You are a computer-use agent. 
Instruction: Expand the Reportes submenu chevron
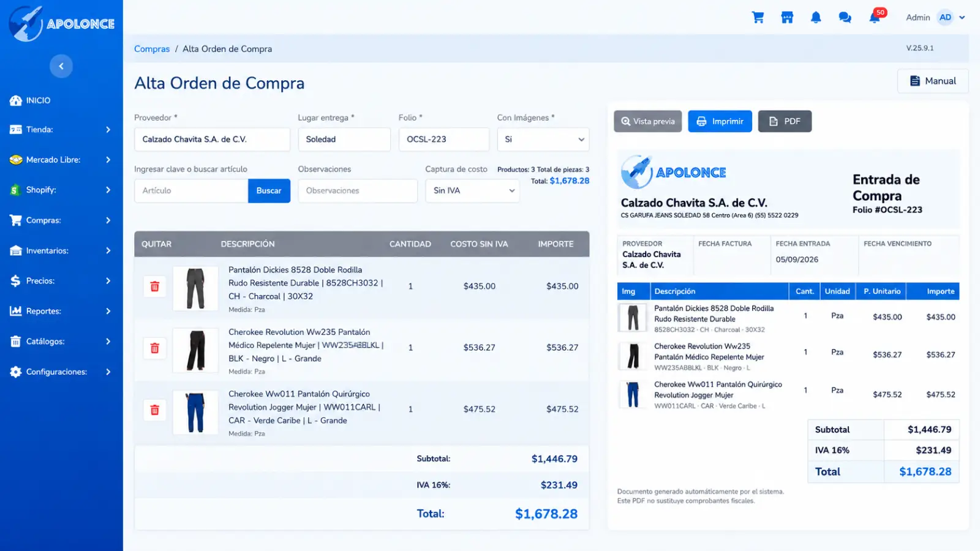(x=108, y=311)
